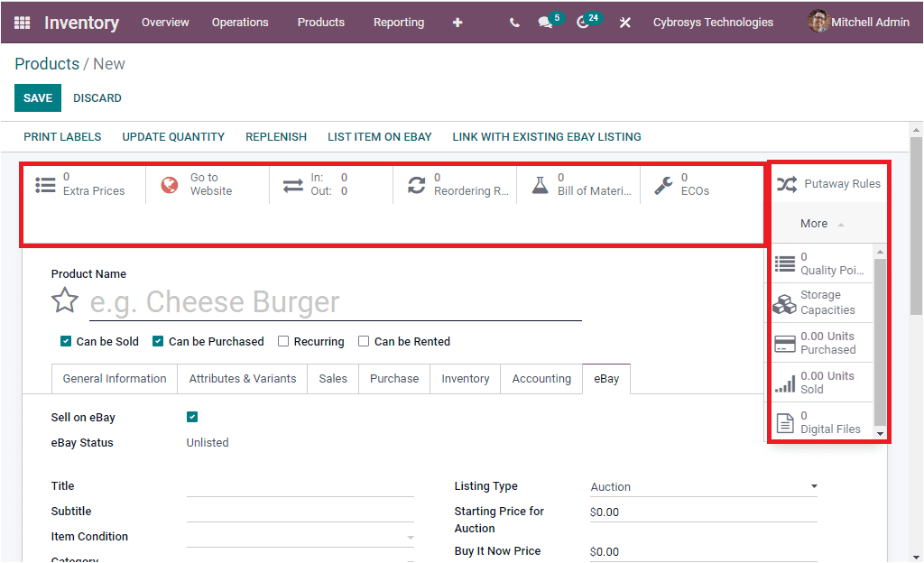Click the ECOs wrench icon
This screenshot has width=924, height=563.
[x=664, y=184]
